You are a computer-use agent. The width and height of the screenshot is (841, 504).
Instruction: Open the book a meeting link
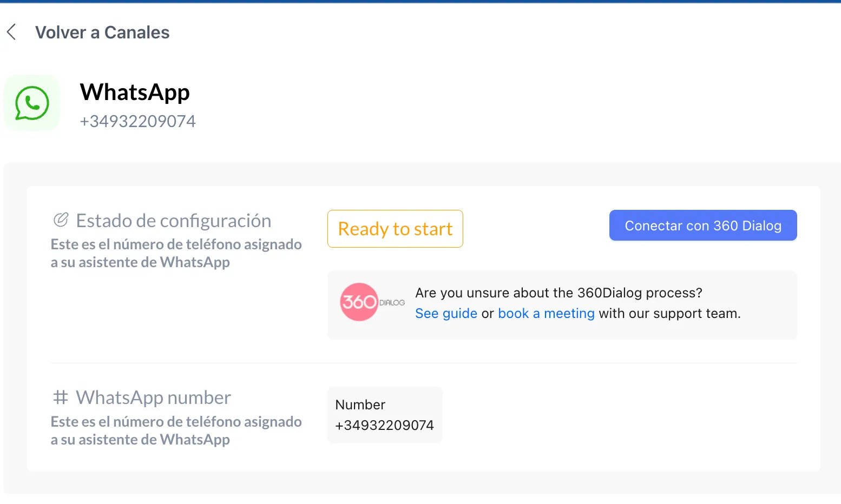(x=546, y=314)
